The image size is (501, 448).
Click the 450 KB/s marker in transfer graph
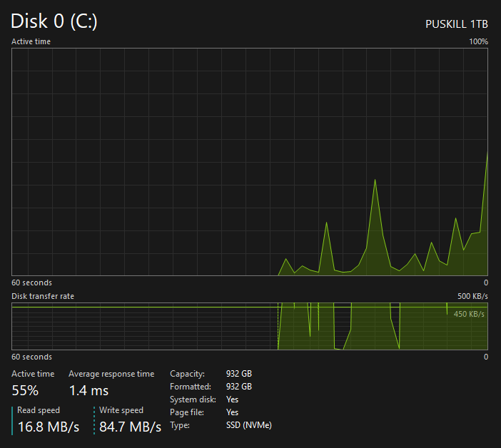click(469, 314)
